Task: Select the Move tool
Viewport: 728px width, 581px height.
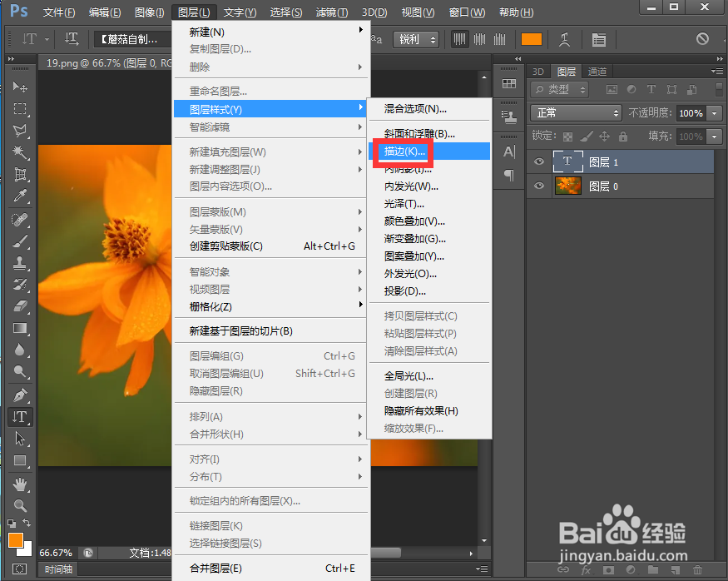Action: (x=20, y=87)
